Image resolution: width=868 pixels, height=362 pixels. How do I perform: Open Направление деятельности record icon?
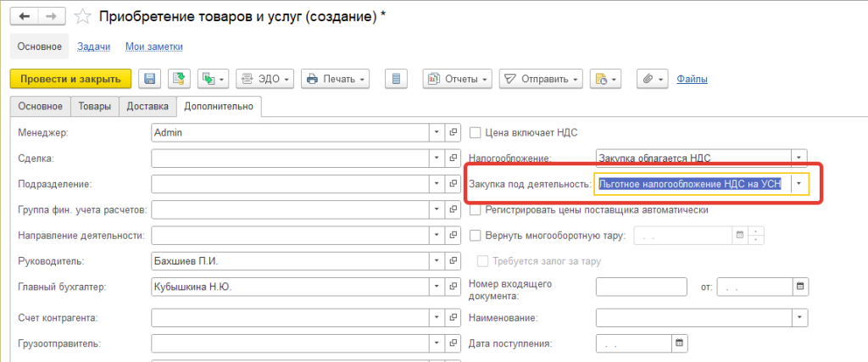453,236
